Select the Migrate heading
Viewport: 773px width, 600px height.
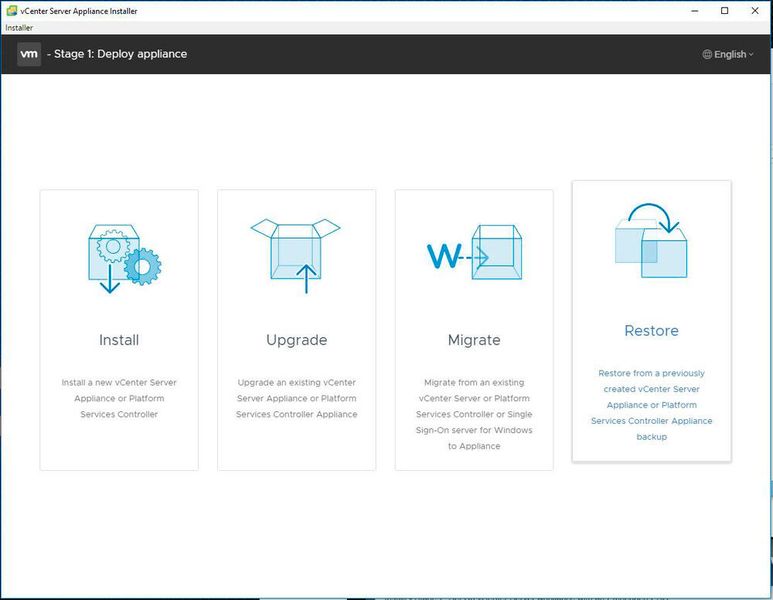474,340
